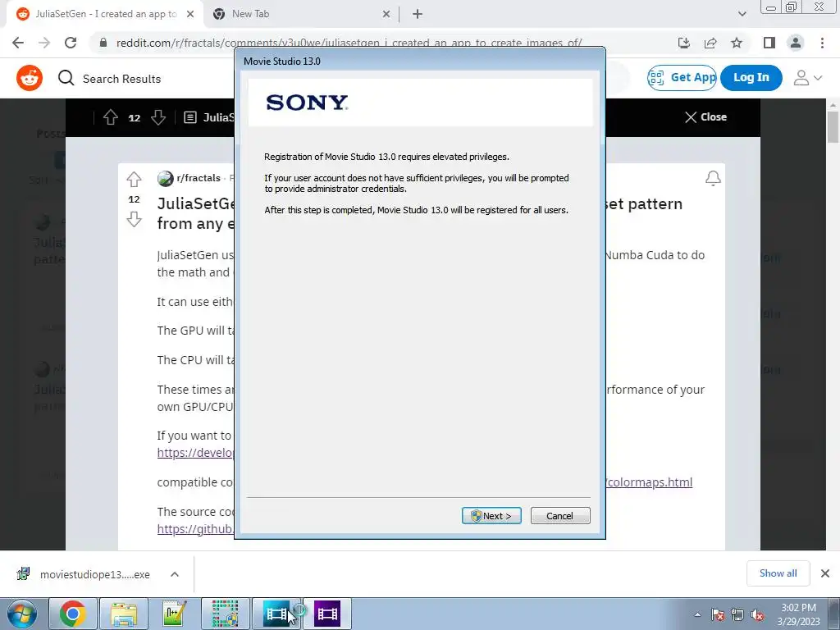The width and height of the screenshot is (840, 630).
Task: Open the Chrome three-dot menu
Action: pos(822,43)
